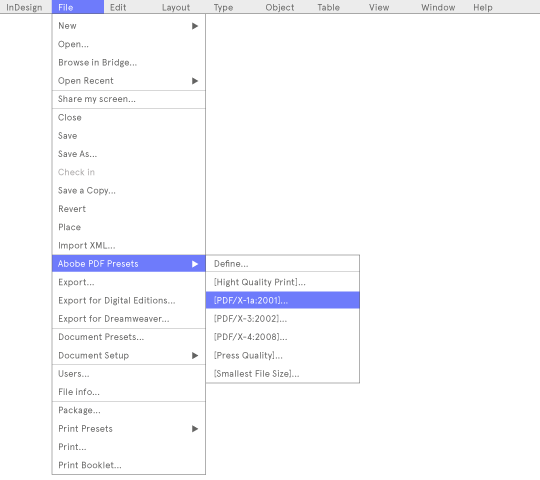Choose the Save menu entry
The image size is (540, 480).
[129, 136]
